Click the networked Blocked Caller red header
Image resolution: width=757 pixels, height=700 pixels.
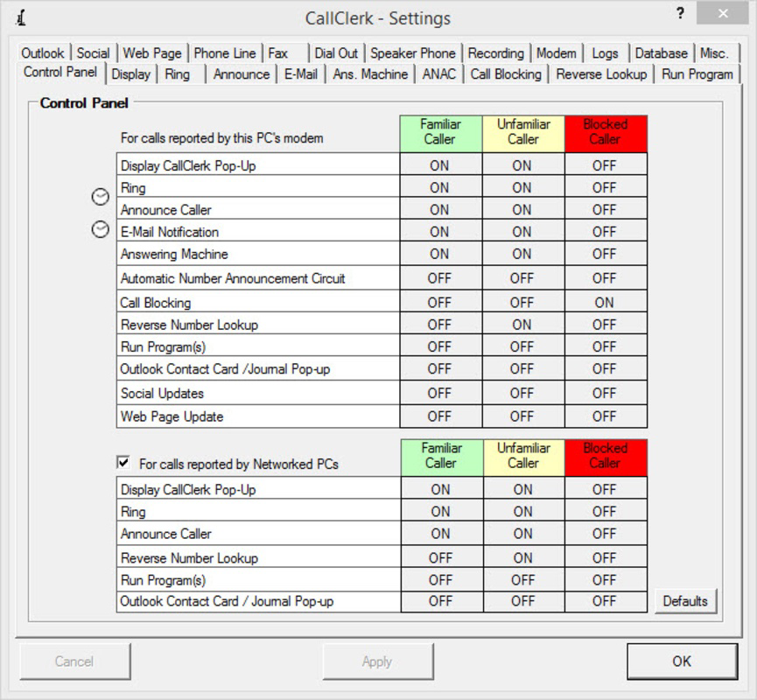click(x=606, y=458)
